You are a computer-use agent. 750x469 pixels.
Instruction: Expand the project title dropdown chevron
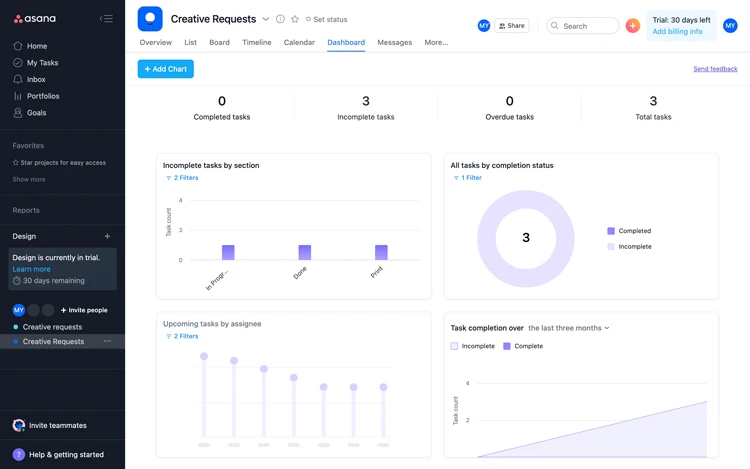[x=265, y=19]
